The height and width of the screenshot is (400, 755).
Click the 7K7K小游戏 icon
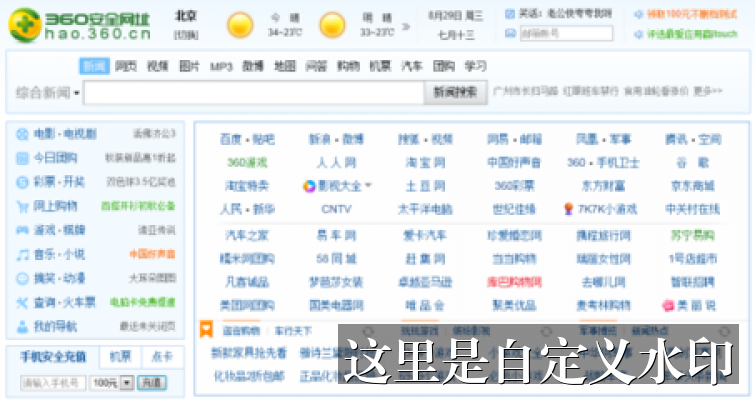569,209
